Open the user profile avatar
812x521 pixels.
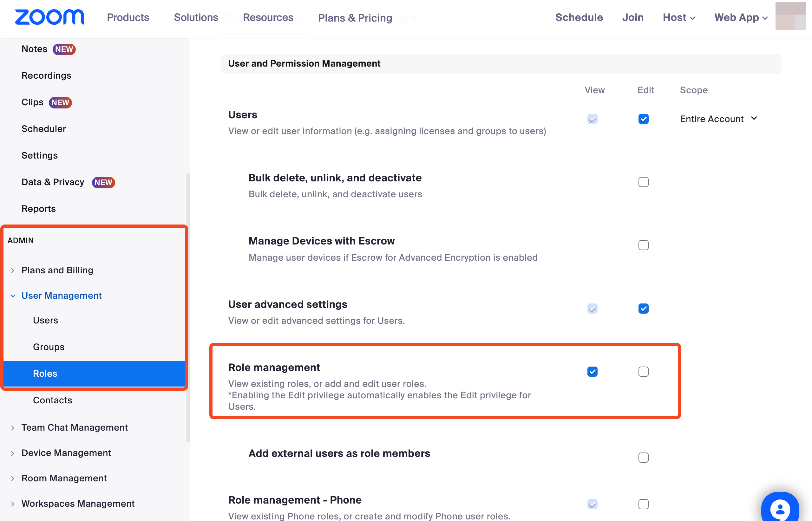tap(790, 16)
